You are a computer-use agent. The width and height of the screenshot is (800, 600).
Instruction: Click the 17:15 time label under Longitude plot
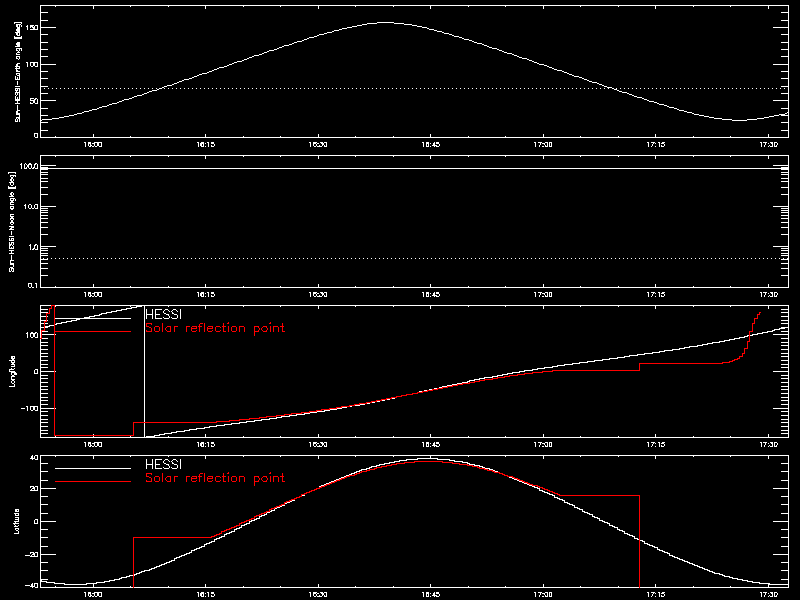656,444
